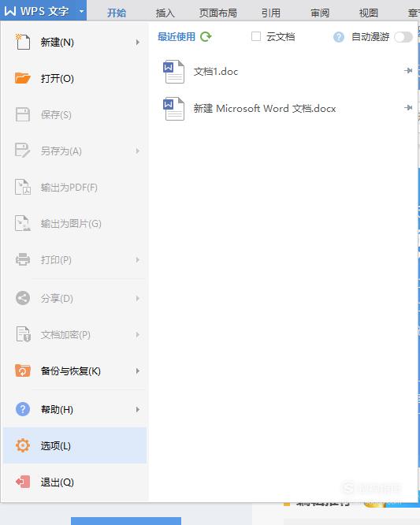This screenshot has width=420, height=525.
Task: Toggle the 自动漫游 switch
Action: 403,37
